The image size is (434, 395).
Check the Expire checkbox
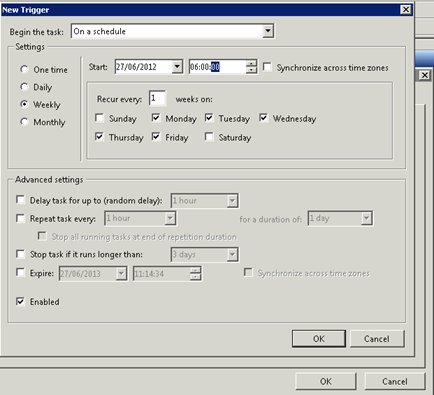click(x=20, y=273)
